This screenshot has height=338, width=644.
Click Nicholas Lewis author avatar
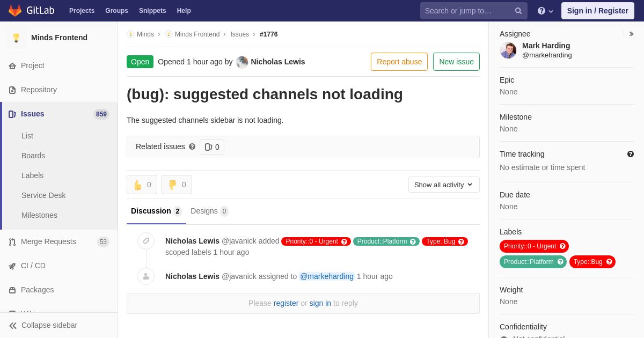tap(242, 62)
